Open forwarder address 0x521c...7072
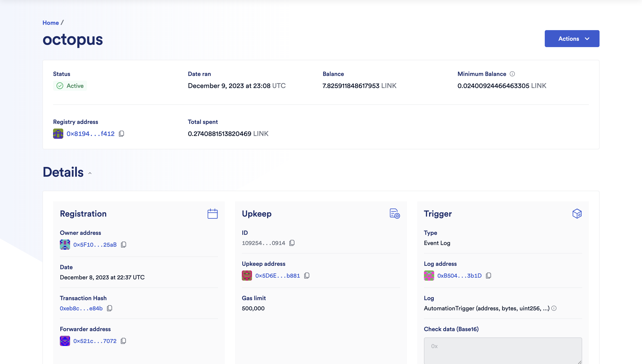This screenshot has height=364, width=642. coord(95,341)
